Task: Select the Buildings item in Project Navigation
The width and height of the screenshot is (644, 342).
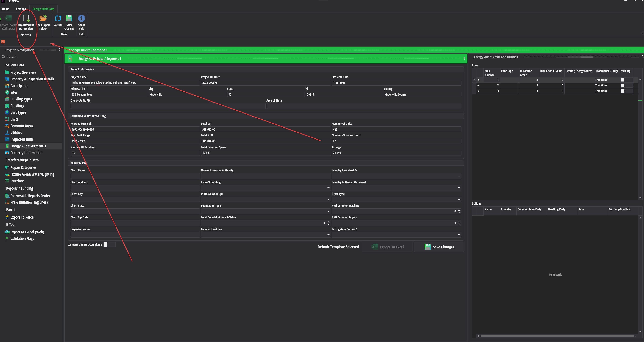Action: click(x=18, y=106)
